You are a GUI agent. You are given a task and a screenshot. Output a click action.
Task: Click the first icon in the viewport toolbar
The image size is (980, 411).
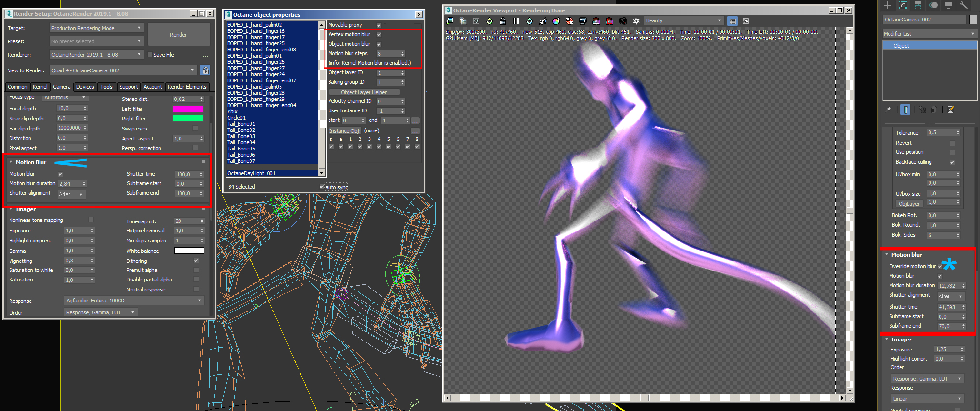(450, 21)
